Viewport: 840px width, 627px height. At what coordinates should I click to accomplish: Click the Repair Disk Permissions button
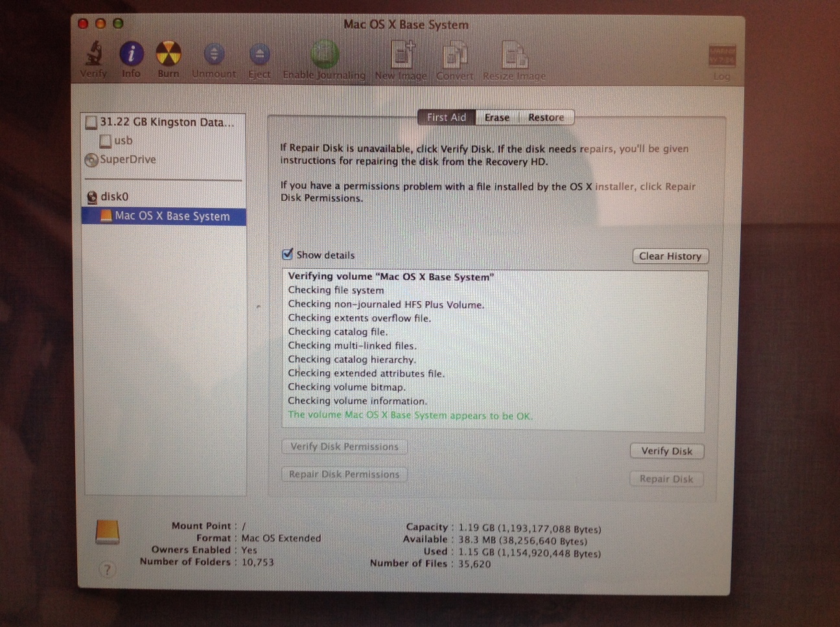pyautogui.click(x=344, y=475)
